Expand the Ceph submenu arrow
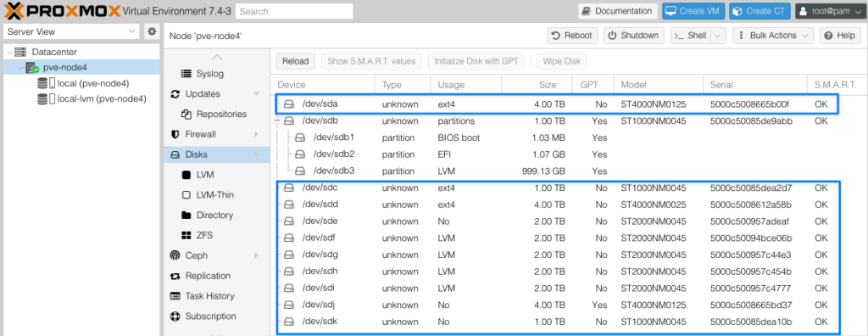 coord(256,255)
